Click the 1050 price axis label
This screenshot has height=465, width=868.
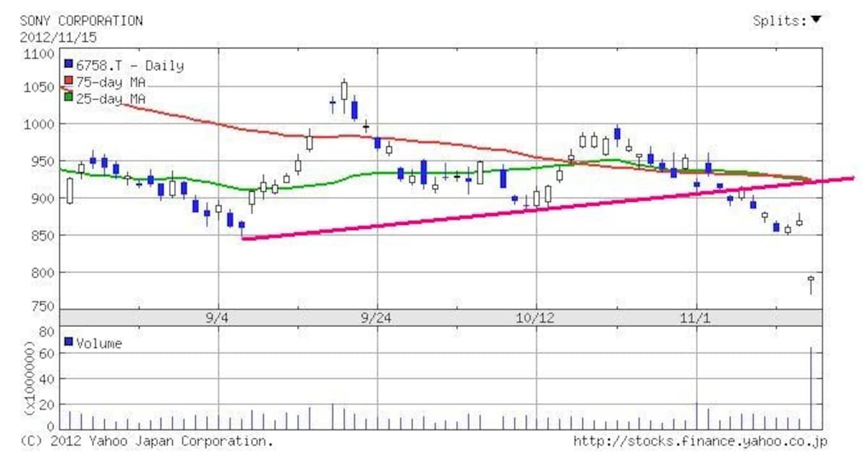point(38,88)
